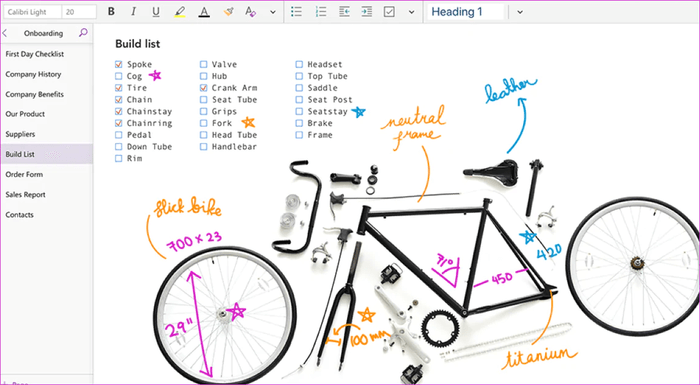Open Suppliers page

click(x=46, y=134)
